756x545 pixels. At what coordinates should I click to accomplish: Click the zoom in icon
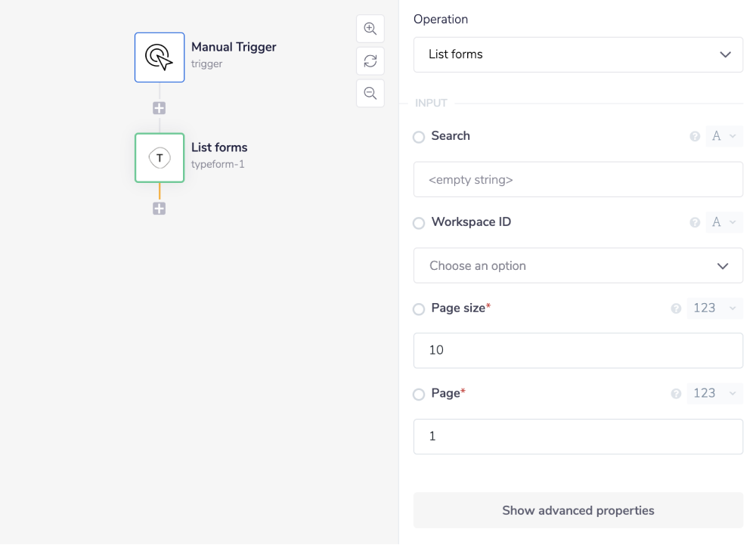370,28
